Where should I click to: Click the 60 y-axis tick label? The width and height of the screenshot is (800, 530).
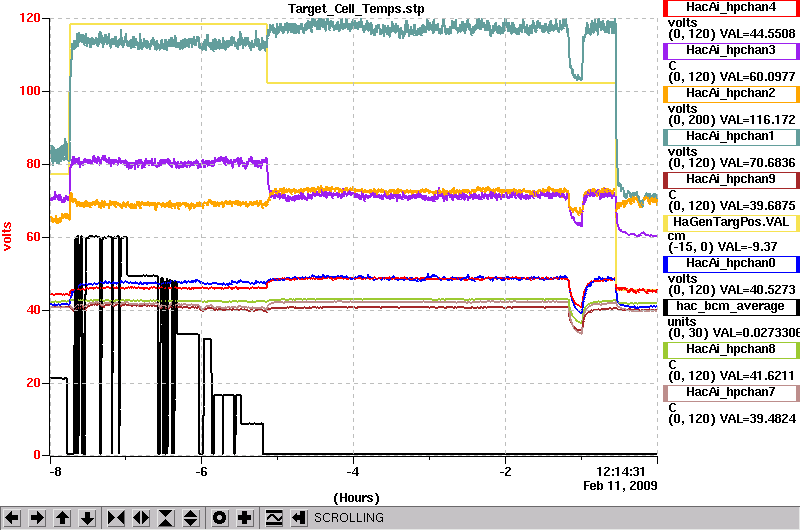point(33,237)
